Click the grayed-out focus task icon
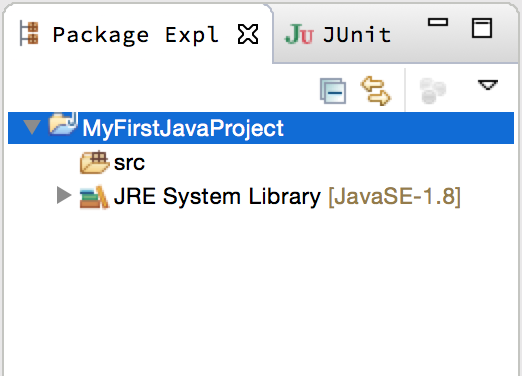This screenshot has width=522, height=376. click(x=432, y=91)
